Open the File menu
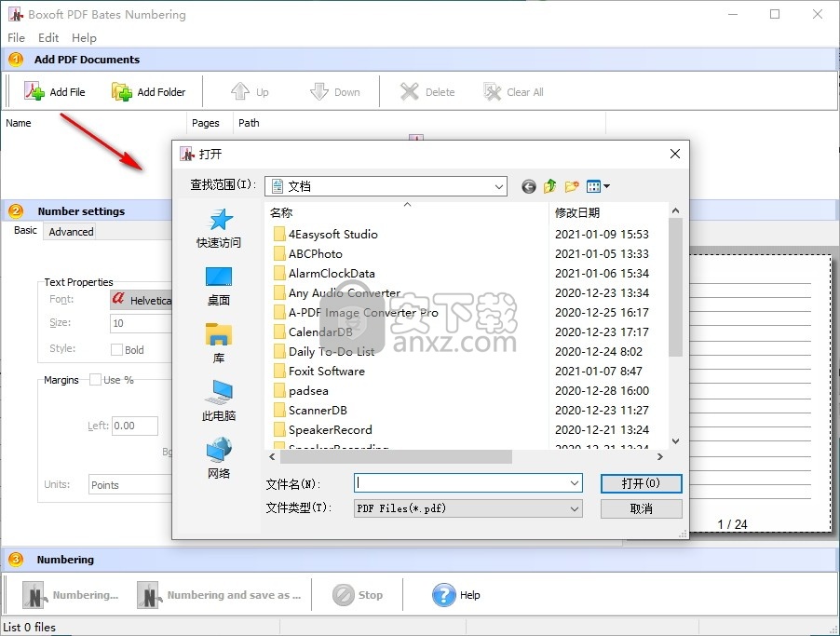The height and width of the screenshot is (636, 840). click(x=16, y=37)
